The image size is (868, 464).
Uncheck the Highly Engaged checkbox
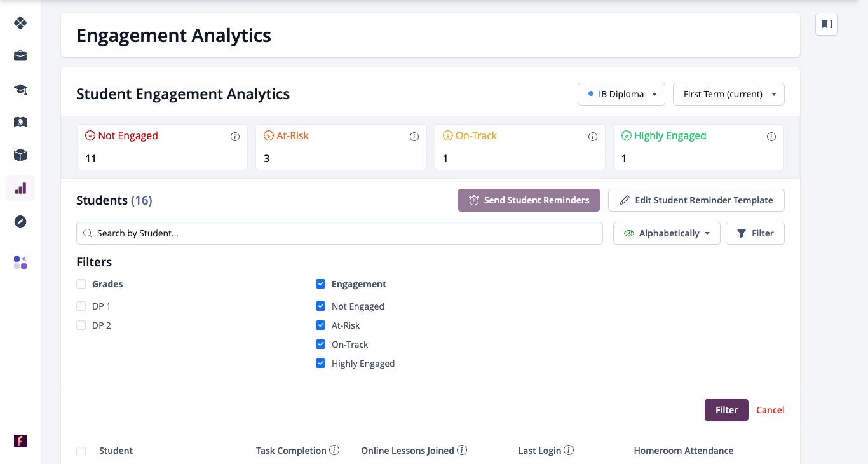(x=321, y=364)
